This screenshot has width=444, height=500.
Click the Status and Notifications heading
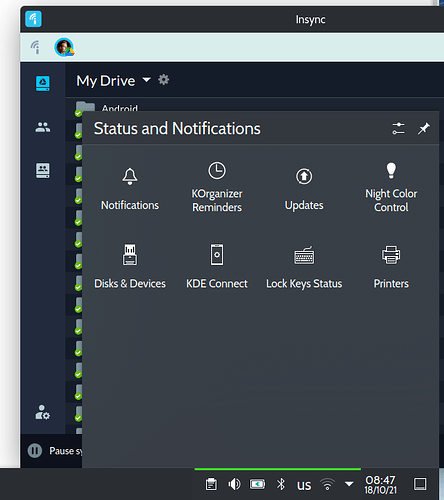[x=177, y=128]
